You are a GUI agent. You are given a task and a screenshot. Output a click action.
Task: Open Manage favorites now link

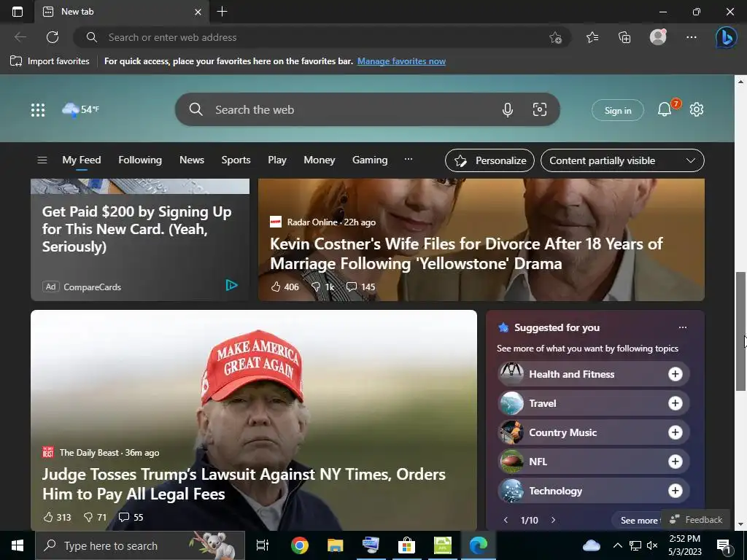[401, 61]
